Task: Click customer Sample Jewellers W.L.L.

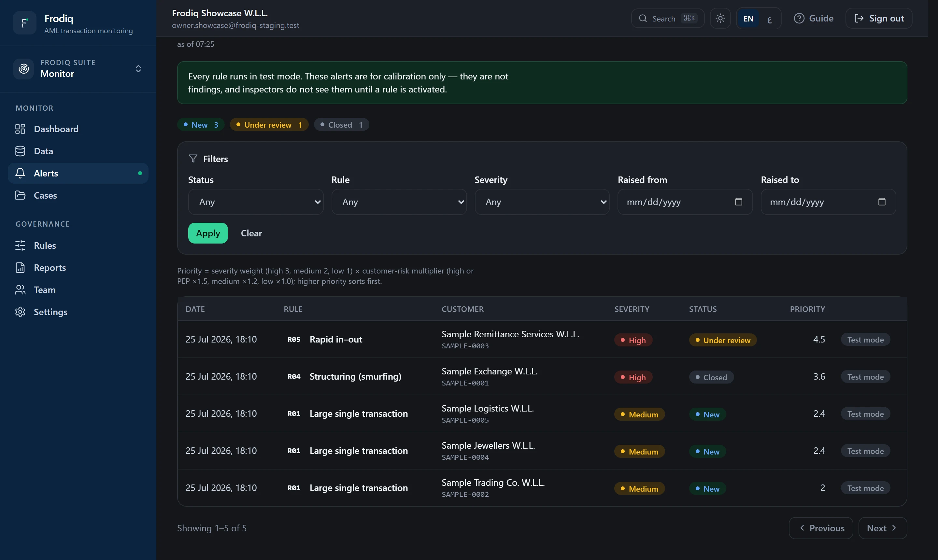Action: (x=488, y=446)
